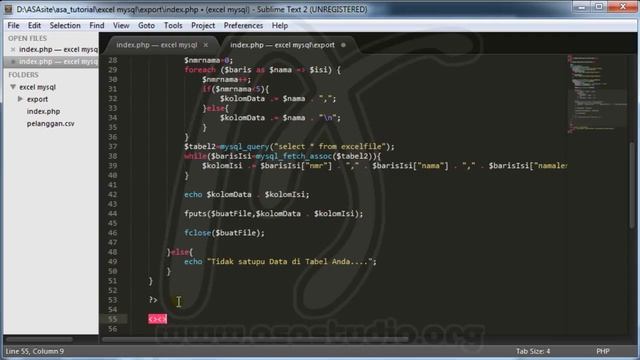Click the 'Line 55, Column 9' status text

pos(35,351)
